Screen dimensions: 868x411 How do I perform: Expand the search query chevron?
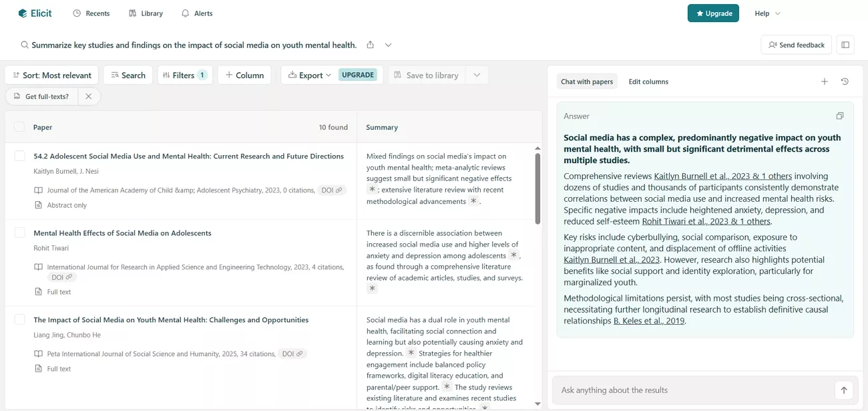click(x=387, y=45)
